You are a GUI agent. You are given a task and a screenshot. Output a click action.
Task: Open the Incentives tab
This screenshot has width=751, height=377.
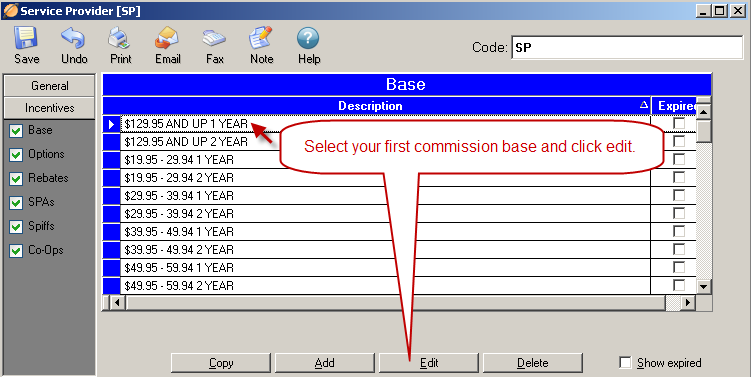pos(49,108)
